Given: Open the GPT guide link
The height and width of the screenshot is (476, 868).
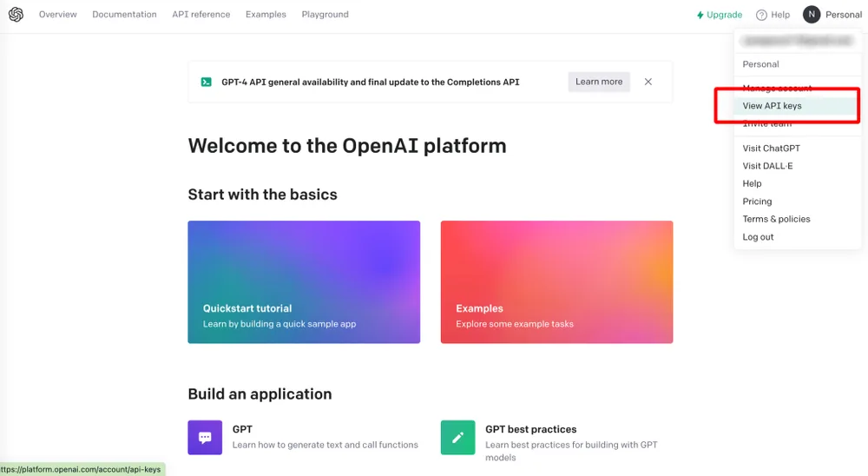Looking at the screenshot, I should [x=242, y=429].
